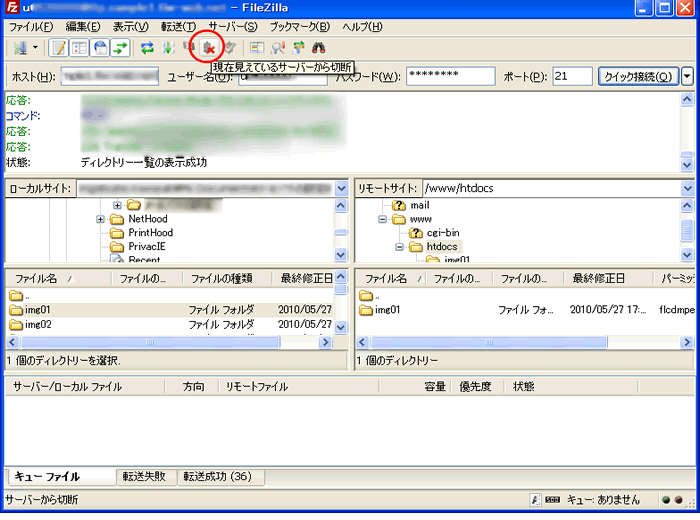Open the Site Manager icon
Screen dimensions: 700x520
pos(20,48)
